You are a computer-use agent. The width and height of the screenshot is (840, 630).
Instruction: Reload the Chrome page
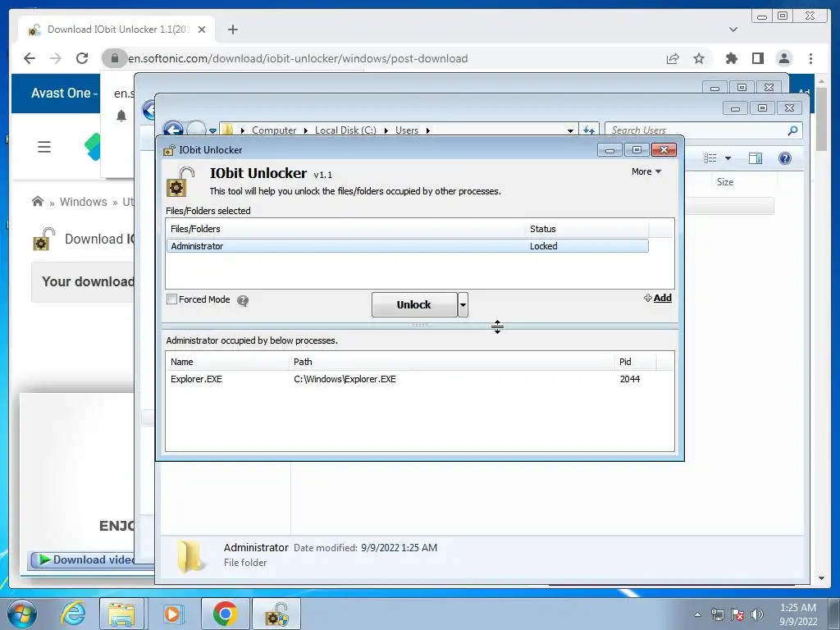pos(82,58)
